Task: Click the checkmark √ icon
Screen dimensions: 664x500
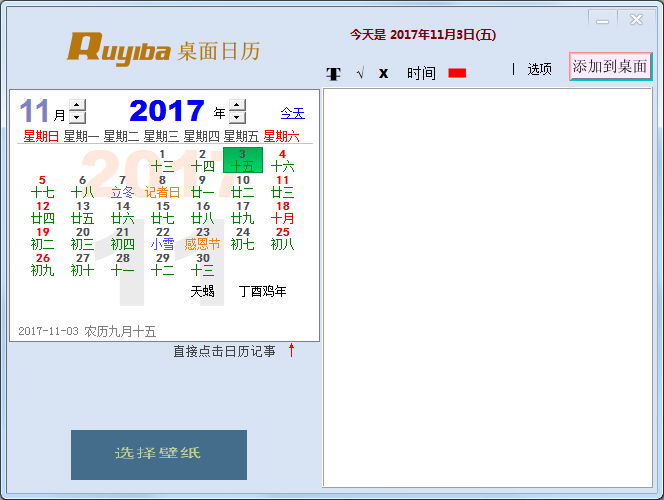Action: (x=359, y=73)
